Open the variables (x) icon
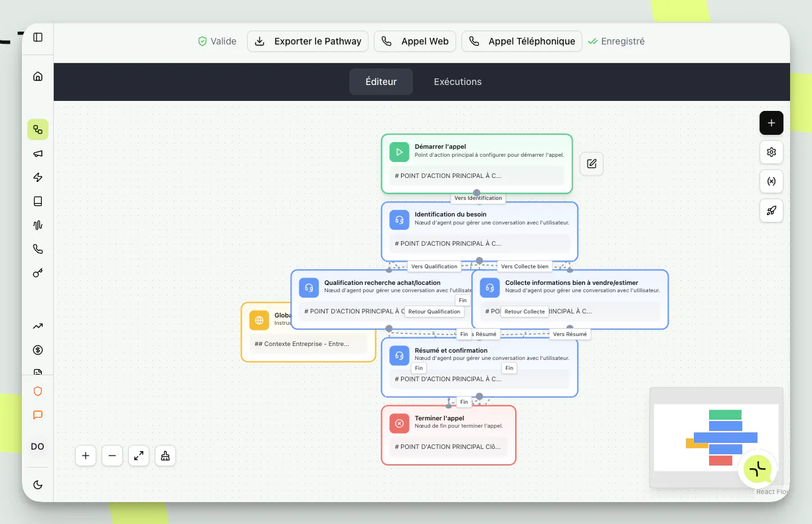The image size is (812, 524). pos(771,181)
